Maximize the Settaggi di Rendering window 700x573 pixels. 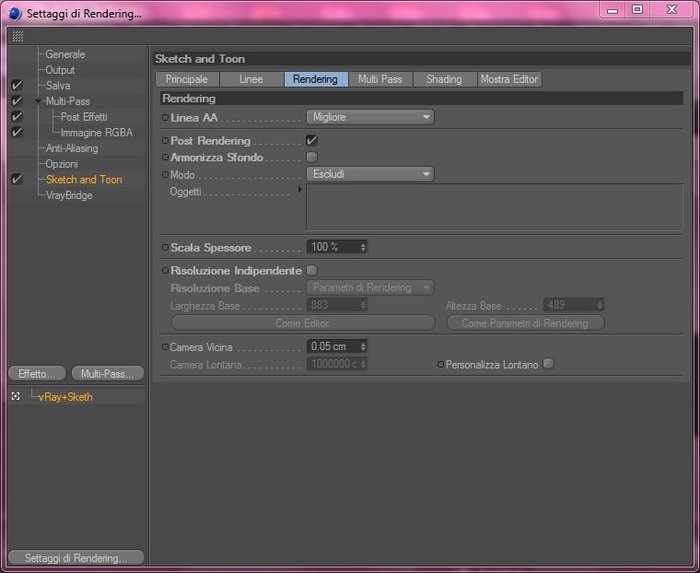(638, 9)
